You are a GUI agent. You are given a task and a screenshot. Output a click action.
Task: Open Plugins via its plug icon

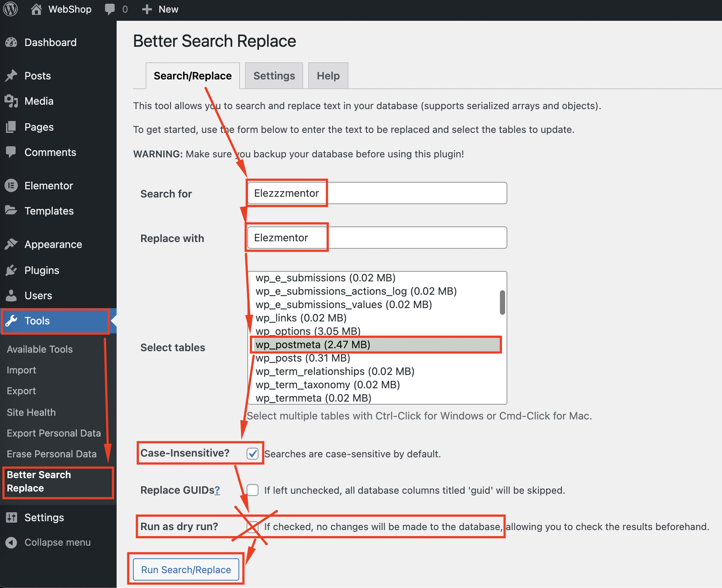click(11, 270)
